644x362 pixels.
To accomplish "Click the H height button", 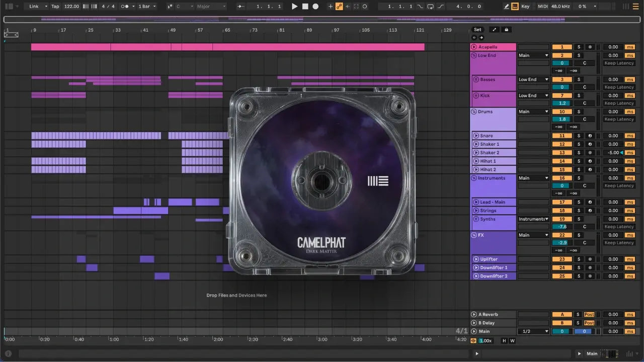I will (x=505, y=341).
